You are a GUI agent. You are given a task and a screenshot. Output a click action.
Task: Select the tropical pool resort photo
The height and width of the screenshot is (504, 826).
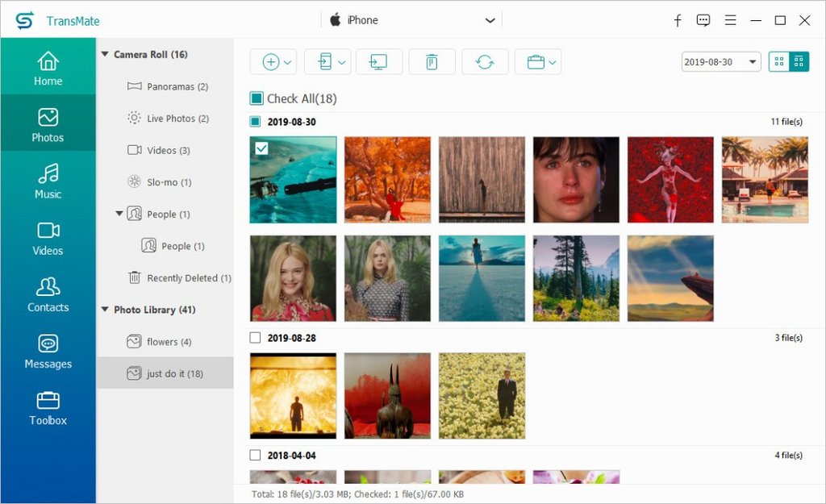tap(765, 180)
